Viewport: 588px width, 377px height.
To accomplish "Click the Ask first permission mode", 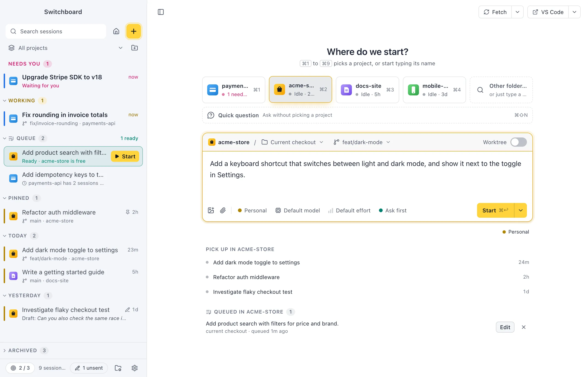I will pos(393,211).
